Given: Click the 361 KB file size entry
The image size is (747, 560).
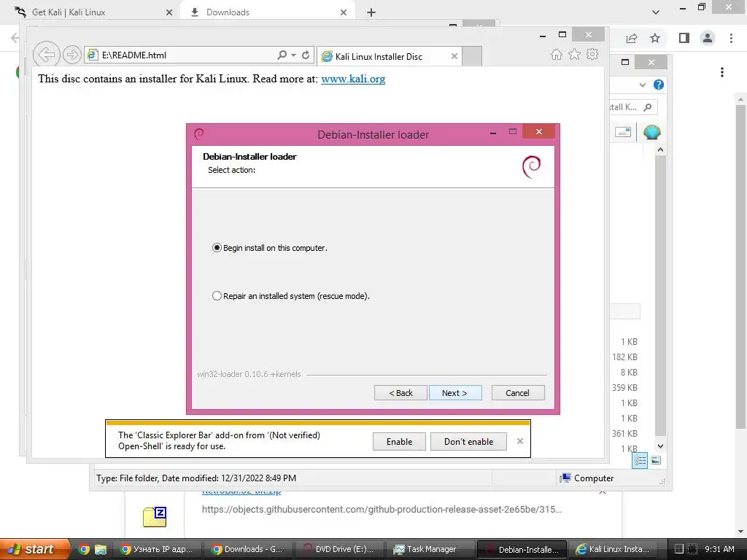Looking at the screenshot, I should (624, 433).
